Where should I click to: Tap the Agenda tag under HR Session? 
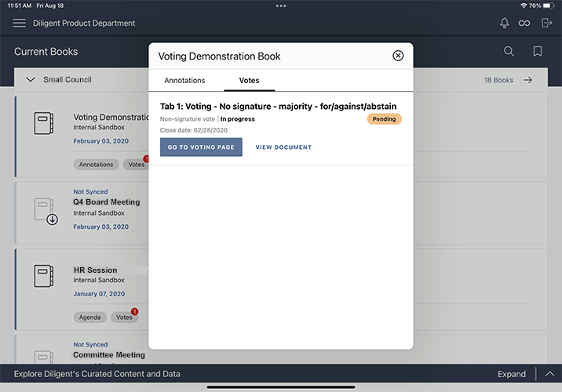(x=89, y=318)
